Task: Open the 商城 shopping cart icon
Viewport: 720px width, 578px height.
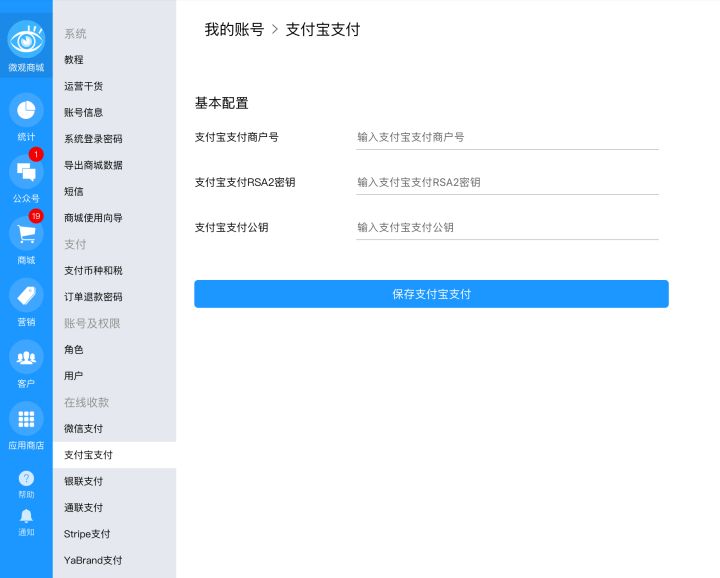Action: tap(26, 234)
